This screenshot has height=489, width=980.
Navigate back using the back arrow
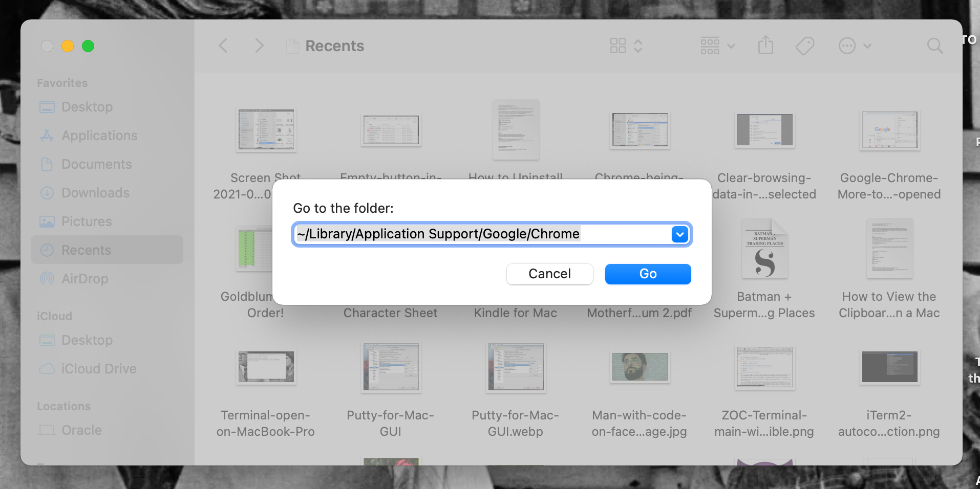point(223,46)
